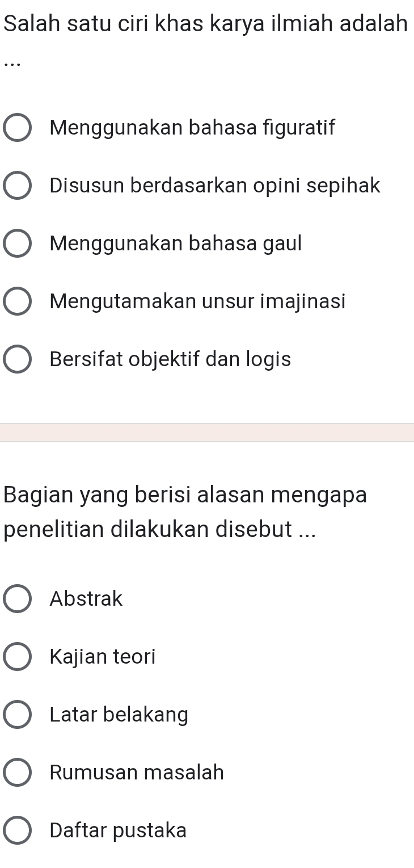Tick radio circle next to 'Menggunakan bahasa gaul'
The image size is (414, 868).
coord(18,245)
